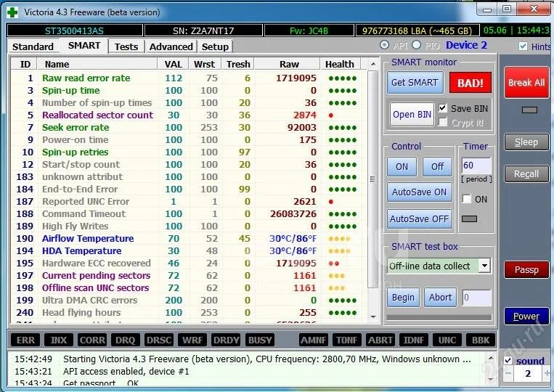Image resolution: width=554 pixels, height=392 pixels.
Task: Click the WRF status indicator
Action: (192, 340)
